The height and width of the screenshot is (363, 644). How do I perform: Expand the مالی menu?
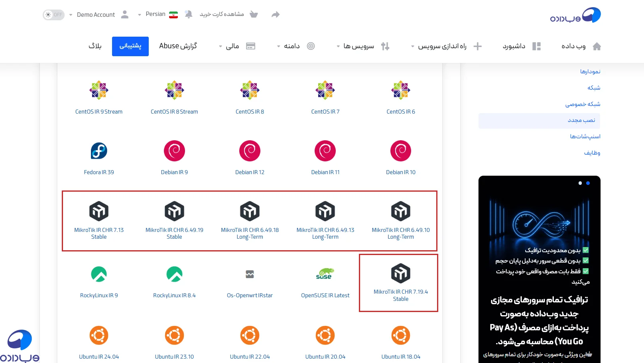click(229, 46)
